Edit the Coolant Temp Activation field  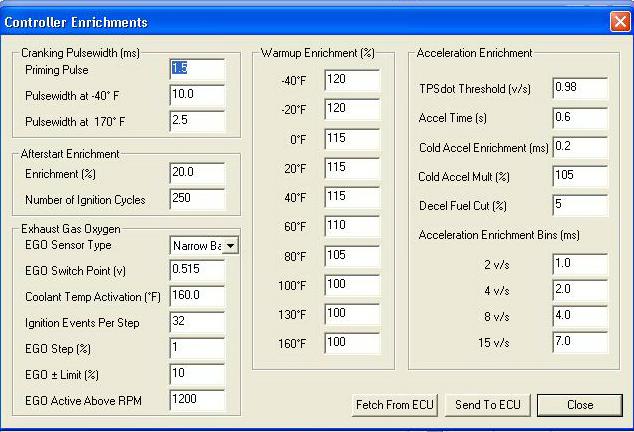tap(197, 296)
